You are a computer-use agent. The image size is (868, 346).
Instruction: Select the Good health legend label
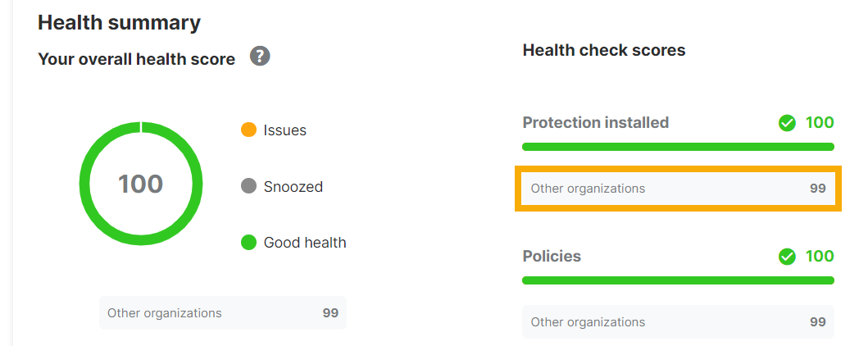pyautogui.click(x=304, y=243)
